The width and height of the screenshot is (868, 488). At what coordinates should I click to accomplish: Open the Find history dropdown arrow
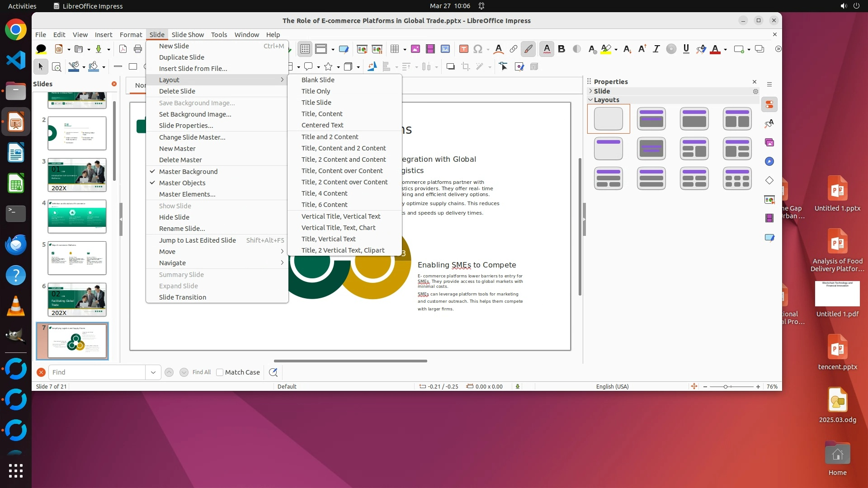click(x=153, y=372)
